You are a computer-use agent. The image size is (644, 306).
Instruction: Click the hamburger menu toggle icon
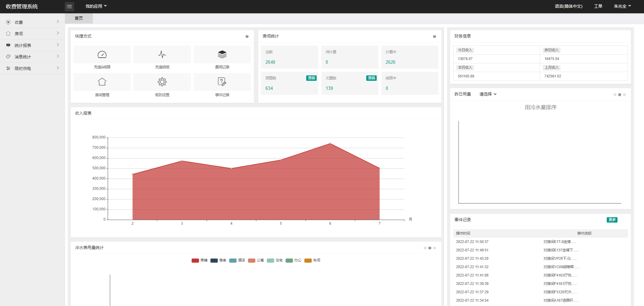(x=69, y=6)
